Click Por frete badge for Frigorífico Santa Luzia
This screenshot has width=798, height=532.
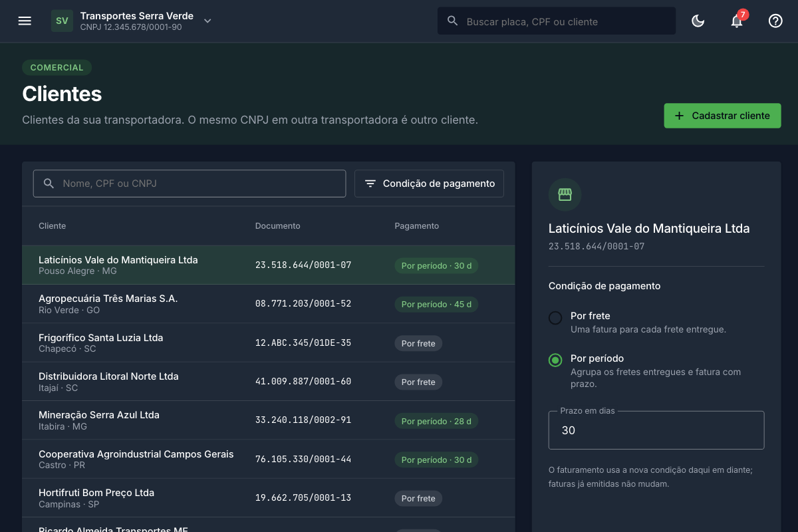418,344
